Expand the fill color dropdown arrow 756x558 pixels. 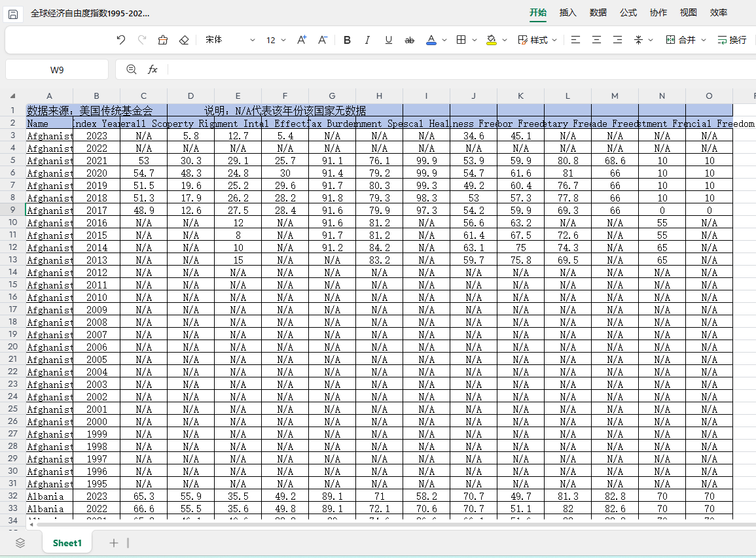pyautogui.click(x=505, y=40)
